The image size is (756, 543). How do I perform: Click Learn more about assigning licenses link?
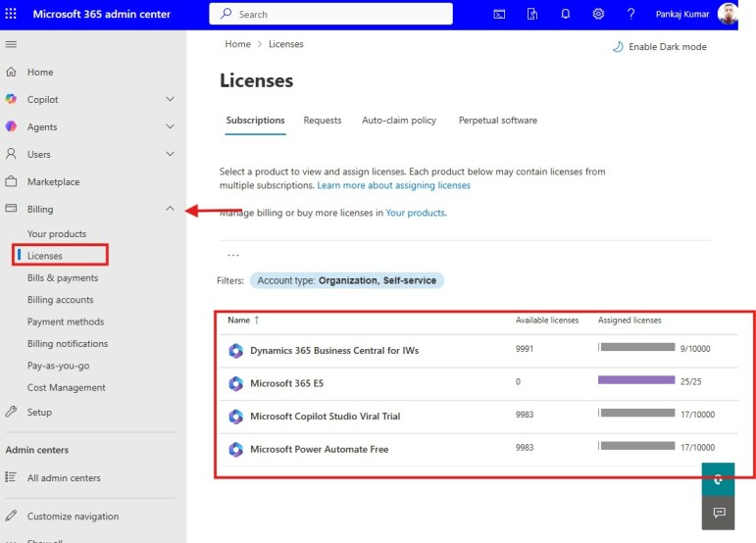tap(393, 185)
